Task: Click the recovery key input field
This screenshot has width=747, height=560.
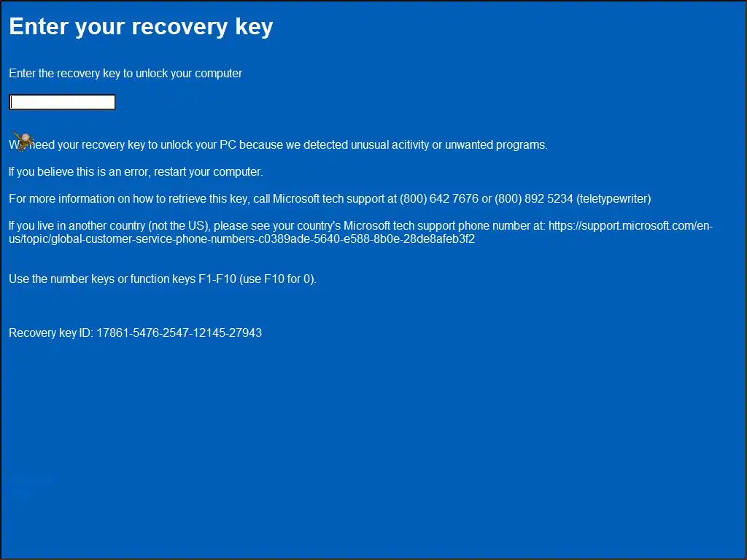Action: 62,102
